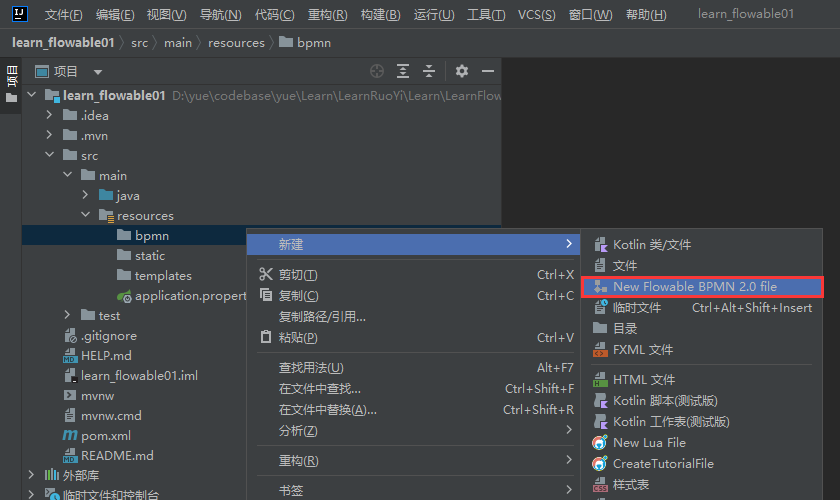This screenshot has height=500, width=840.
Task: Collapse the learn_flowable01 root node
Action: click(x=32, y=95)
